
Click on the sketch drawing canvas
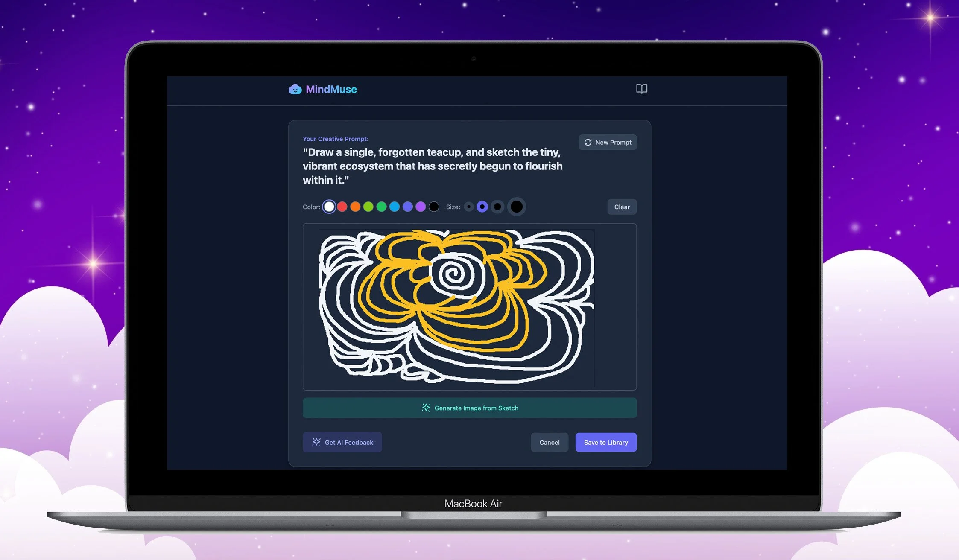point(470,307)
